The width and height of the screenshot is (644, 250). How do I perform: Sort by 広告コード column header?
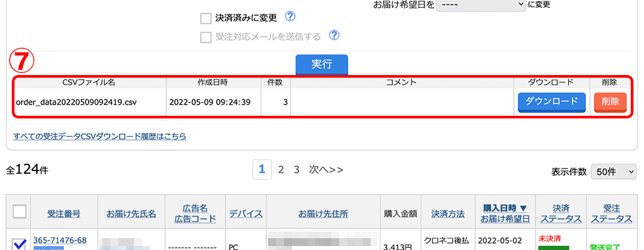coord(196,219)
